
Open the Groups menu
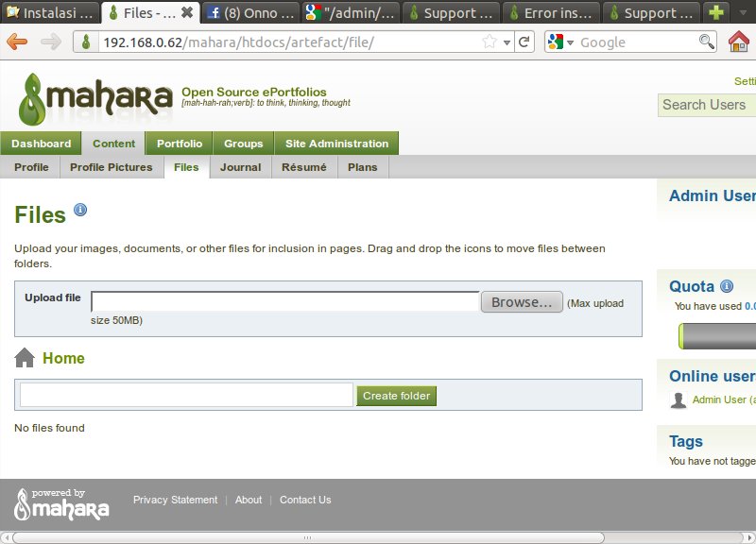(244, 144)
